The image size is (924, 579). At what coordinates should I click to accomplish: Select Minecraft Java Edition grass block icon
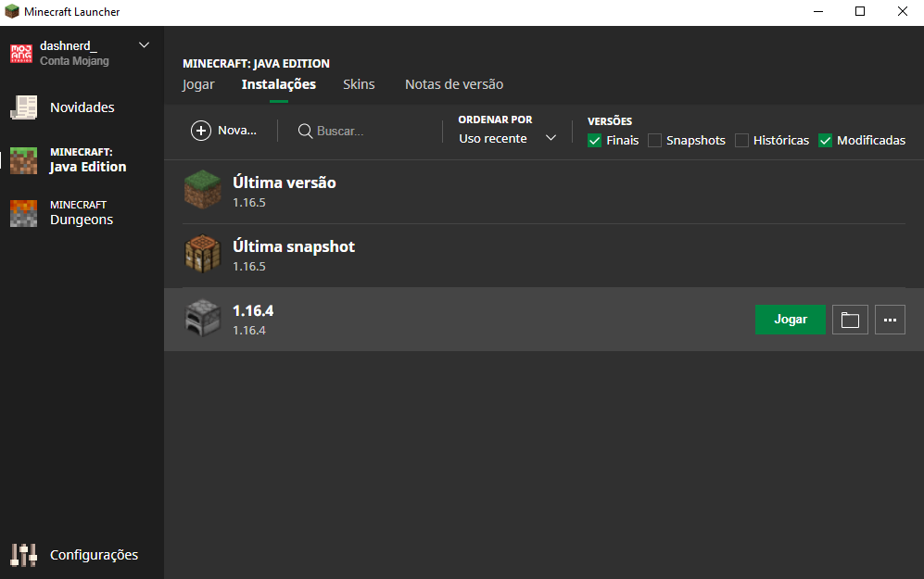pos(23,160)
